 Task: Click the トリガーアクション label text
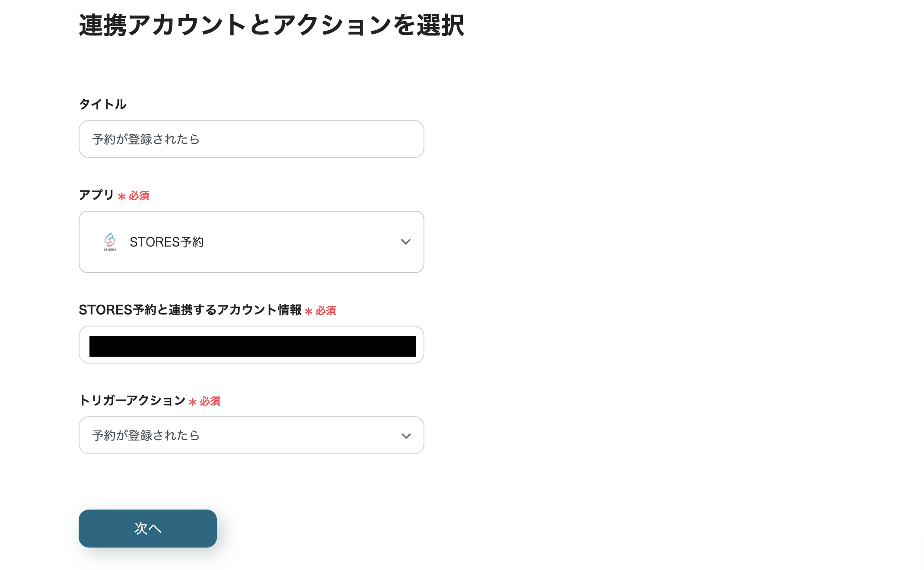(131, 401)
